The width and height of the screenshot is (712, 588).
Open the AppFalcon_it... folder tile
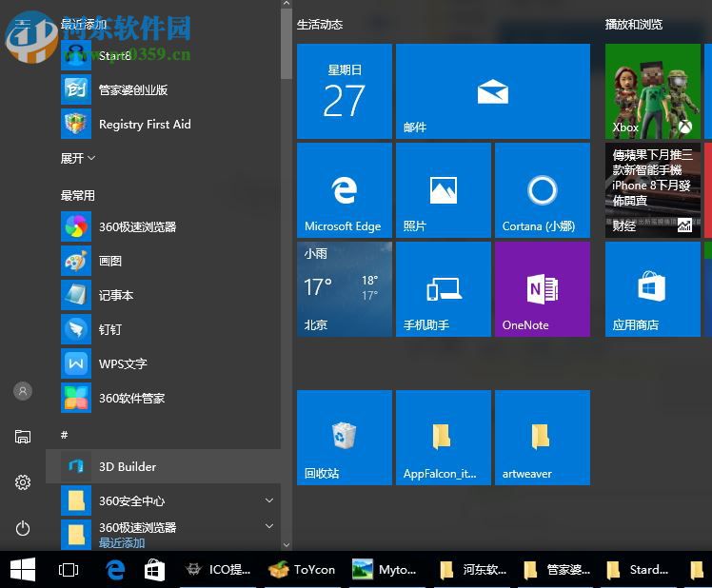tap(444, 438)
